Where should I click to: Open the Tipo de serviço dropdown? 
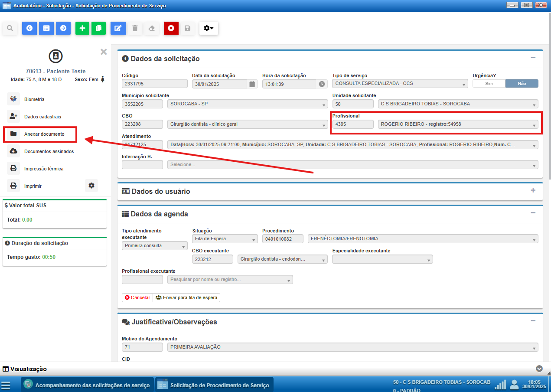[x=400, y=84]
